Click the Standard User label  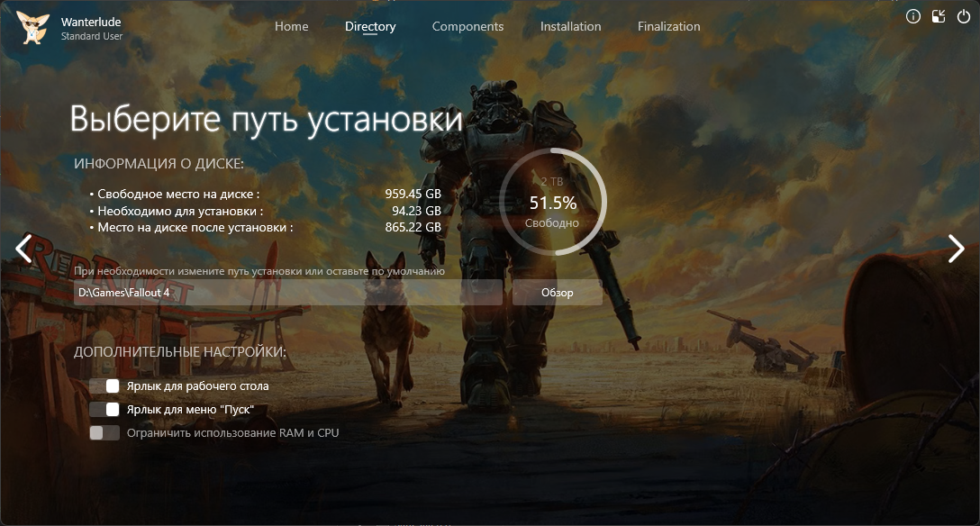(x=92, y=36)
